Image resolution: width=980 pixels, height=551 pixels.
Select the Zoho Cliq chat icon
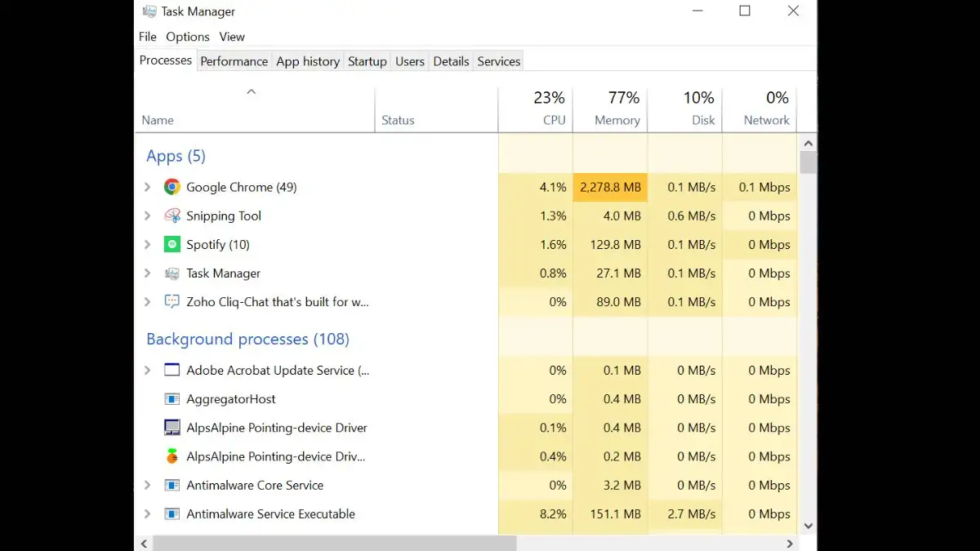pyautogui.click(x=171, y=302)
